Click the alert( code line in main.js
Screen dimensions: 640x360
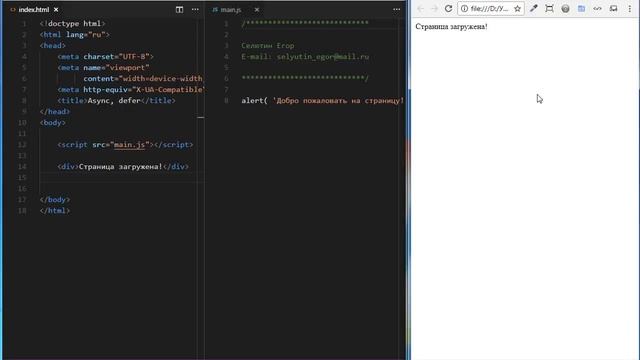[322, 101]
